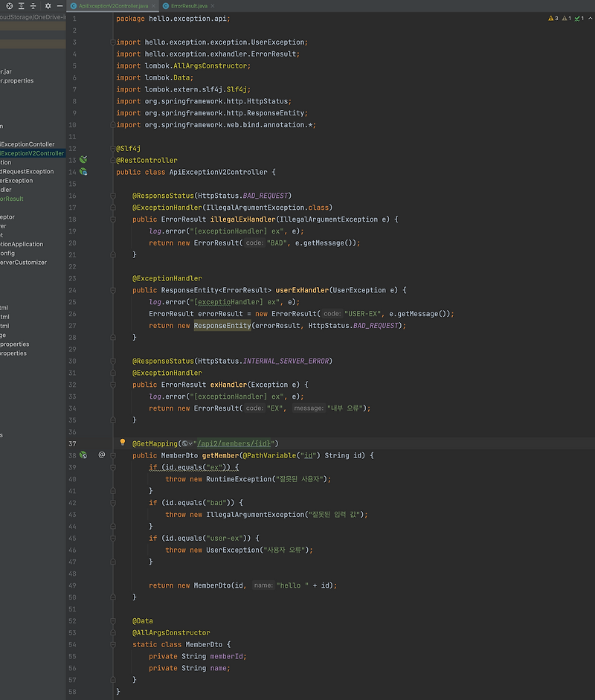Click the Spring gutter icon on line 14
This screenshot has width=595, height=700.
(83, 172)
